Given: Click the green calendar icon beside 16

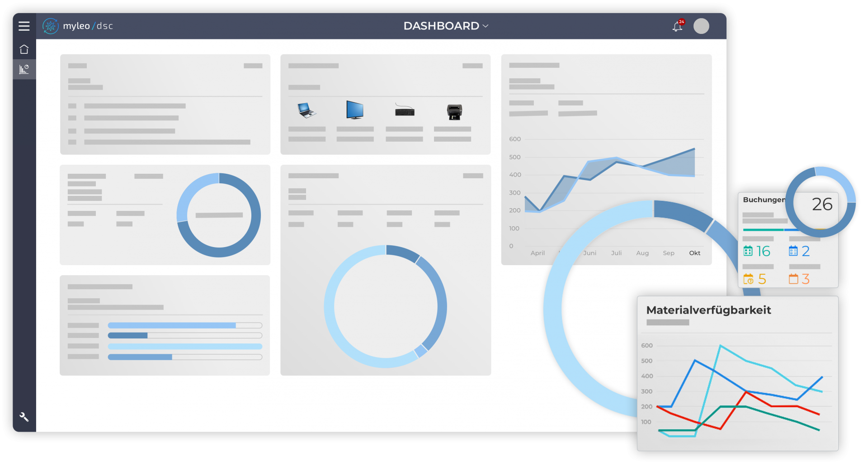Looking at the screenshot, I should [x=748, y=251].
